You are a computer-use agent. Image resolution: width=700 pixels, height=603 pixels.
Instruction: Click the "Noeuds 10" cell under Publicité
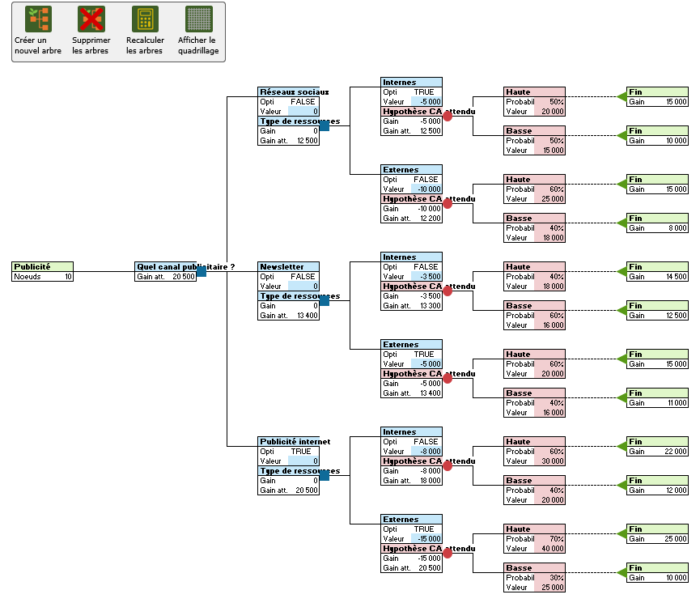pos(40,275)
